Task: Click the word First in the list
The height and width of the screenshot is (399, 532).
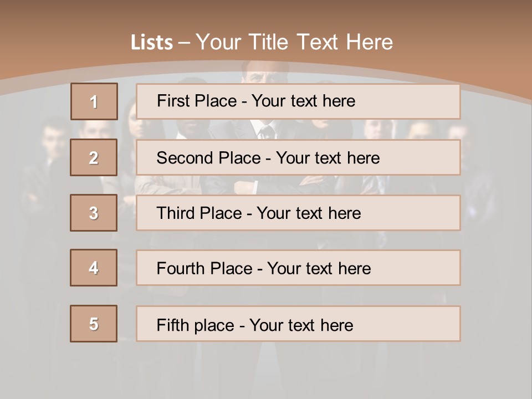Action: click(171, 101)
